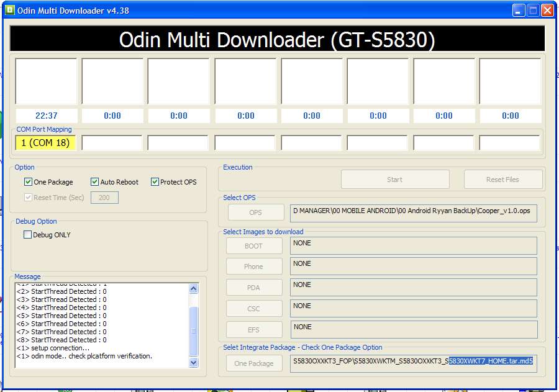
Task: Click the Reset Files button
Action: [503, 180]
